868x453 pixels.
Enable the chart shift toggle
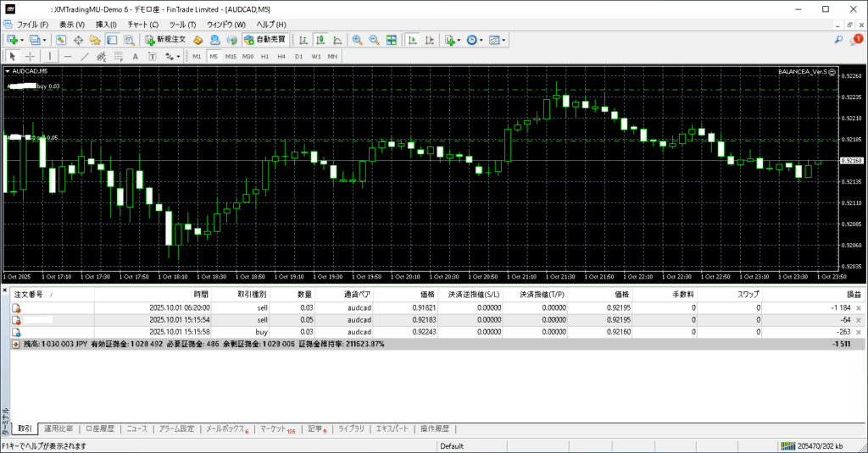pyautogui.click(x=431, y=40)
